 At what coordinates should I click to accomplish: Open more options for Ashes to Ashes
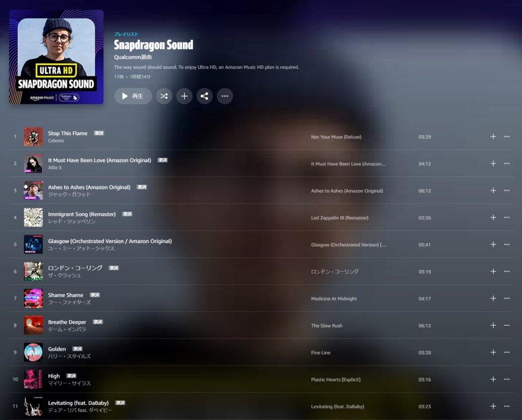point(507,190)
